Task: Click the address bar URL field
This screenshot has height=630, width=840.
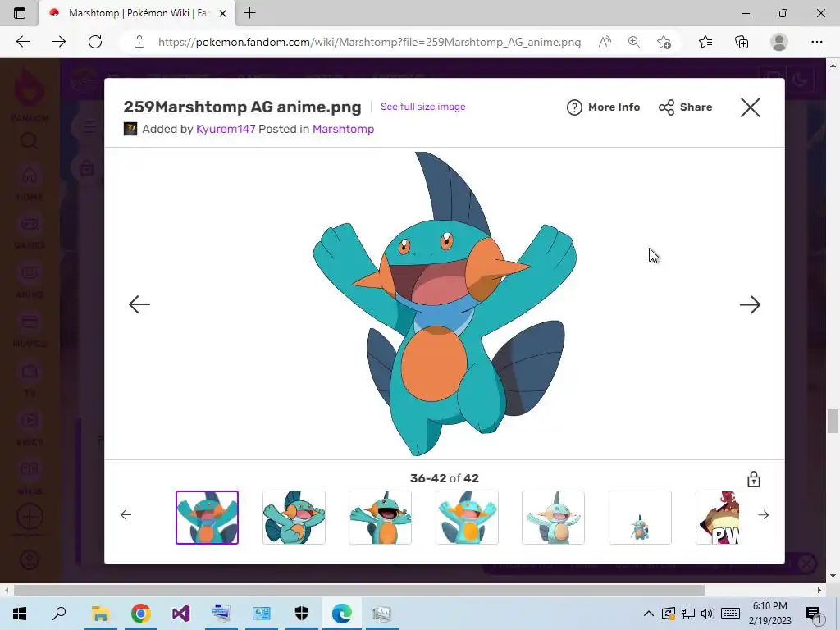Action: click(x=369, y=42)
